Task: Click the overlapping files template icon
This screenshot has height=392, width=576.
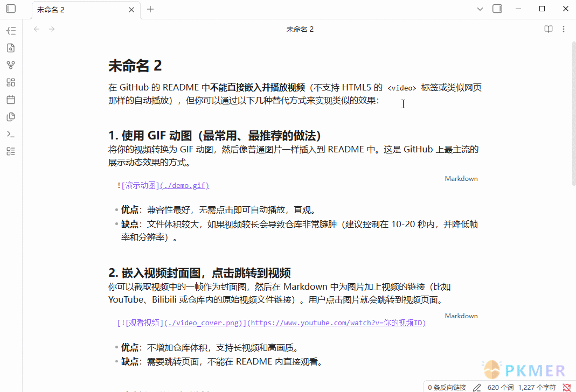Action: pyautogui.click(x=11, y=117)
